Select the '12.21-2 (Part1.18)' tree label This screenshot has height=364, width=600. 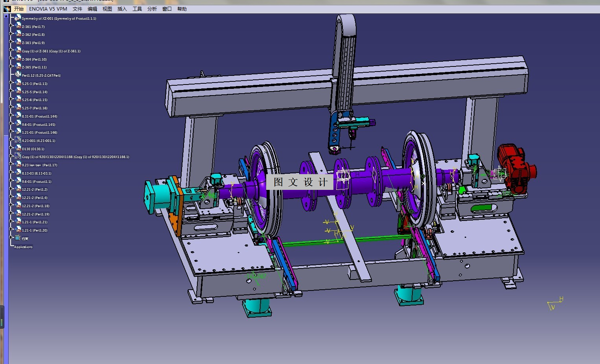click(36, 206)
